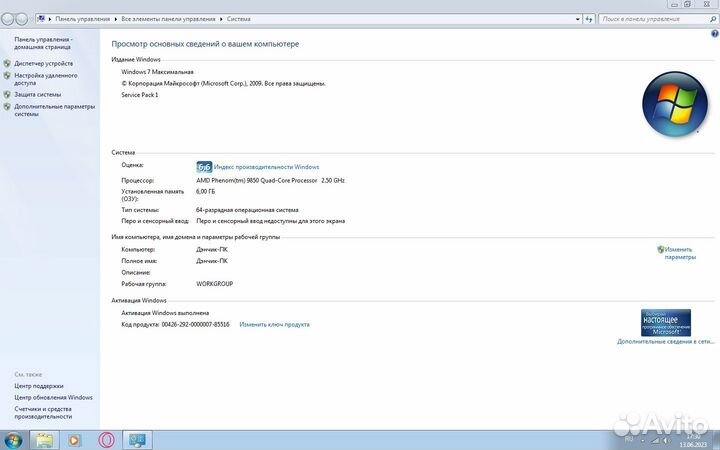Launch Opera browser from the taskbar
This screenshot has width=720, height=450.
click(106, 440)
